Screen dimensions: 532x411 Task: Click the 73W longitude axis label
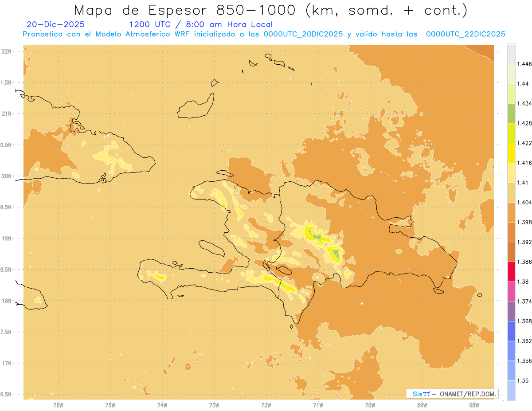coord(214,405)
